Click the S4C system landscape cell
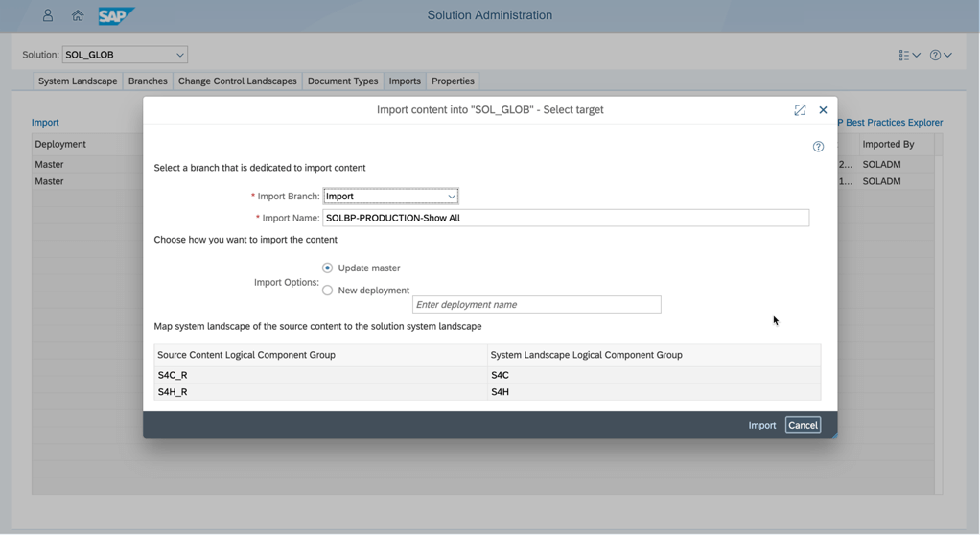Screen dimensions: 980x535 click(x=654, y=375)
